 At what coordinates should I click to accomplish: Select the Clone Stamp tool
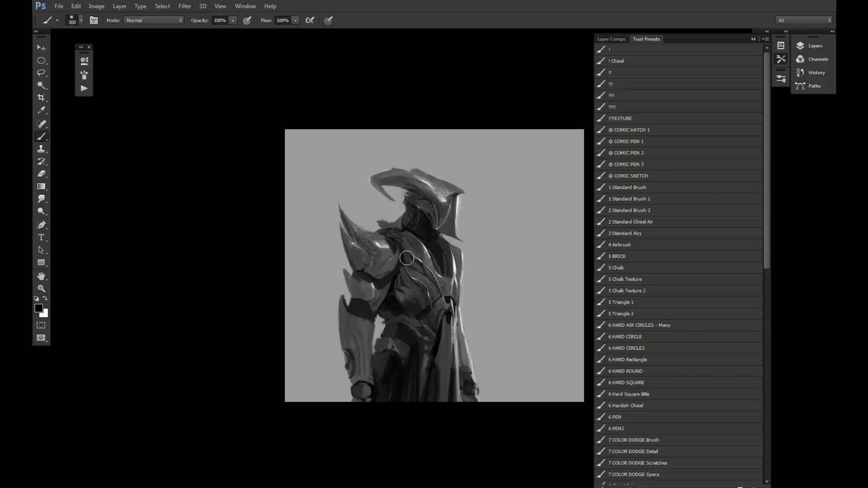(41, 149)
